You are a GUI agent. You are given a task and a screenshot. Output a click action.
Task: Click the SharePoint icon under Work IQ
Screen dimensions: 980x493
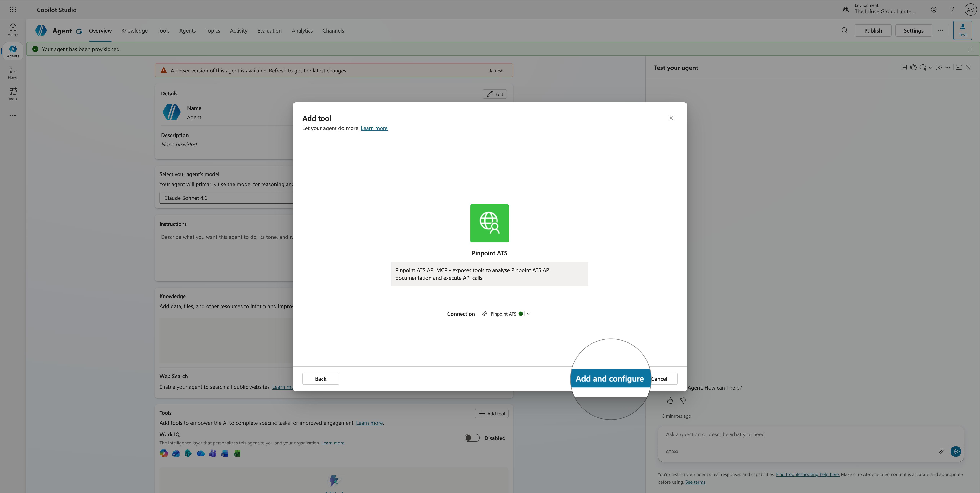[188, 453]
